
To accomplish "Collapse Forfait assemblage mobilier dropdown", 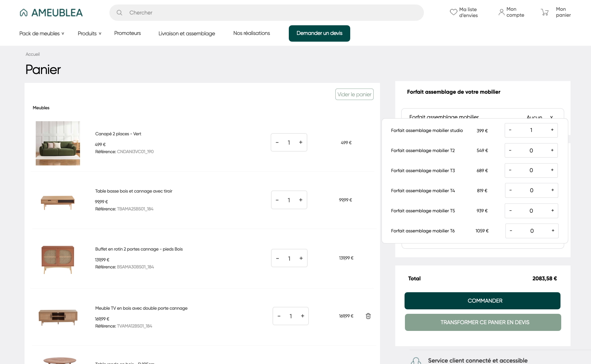I will pyautogui.click(x=551, y=116).
